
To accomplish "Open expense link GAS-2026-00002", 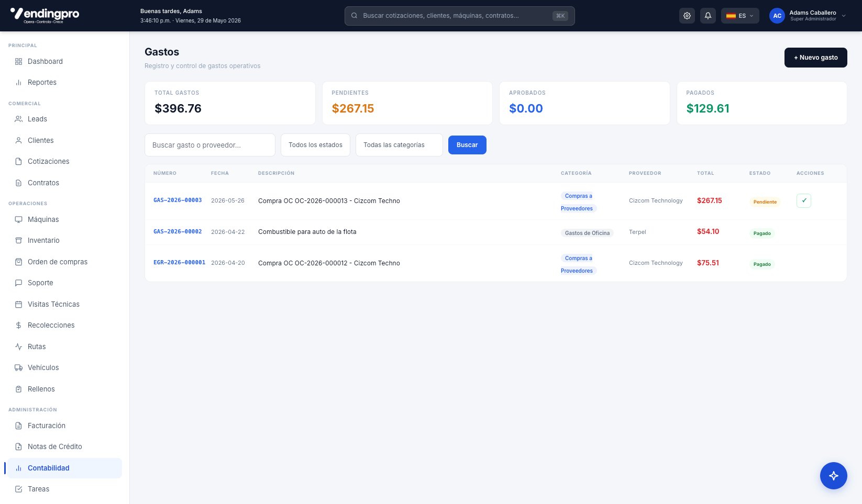I will [178, 231].
